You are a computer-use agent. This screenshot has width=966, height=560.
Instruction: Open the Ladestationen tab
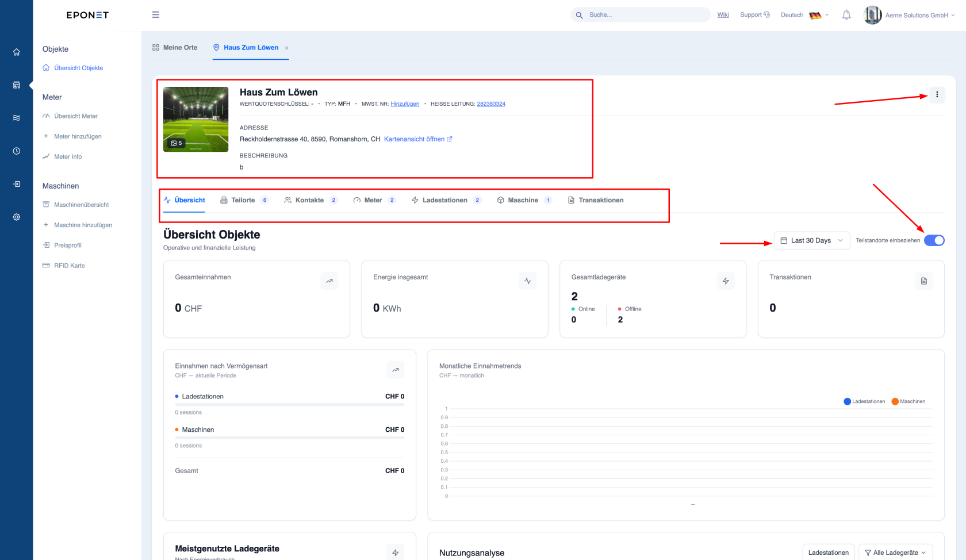(x=446, y=200)
